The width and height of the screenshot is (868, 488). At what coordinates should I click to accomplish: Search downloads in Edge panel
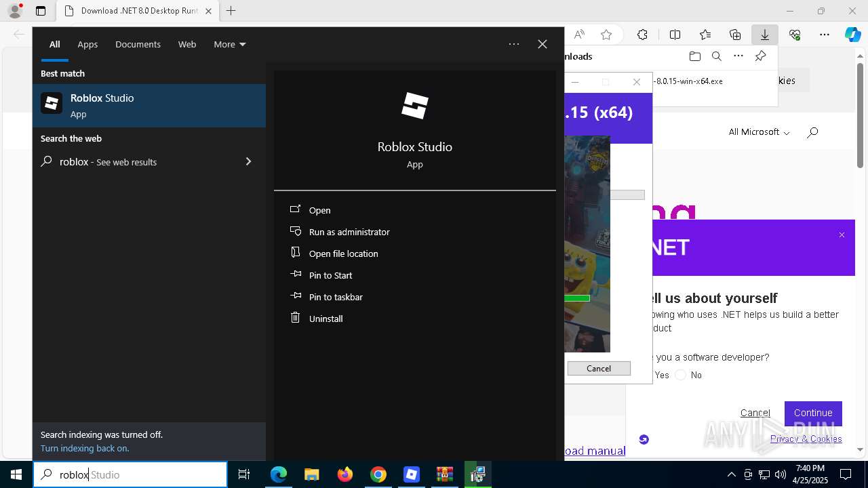pyautogui.click(x=716, y=56)
